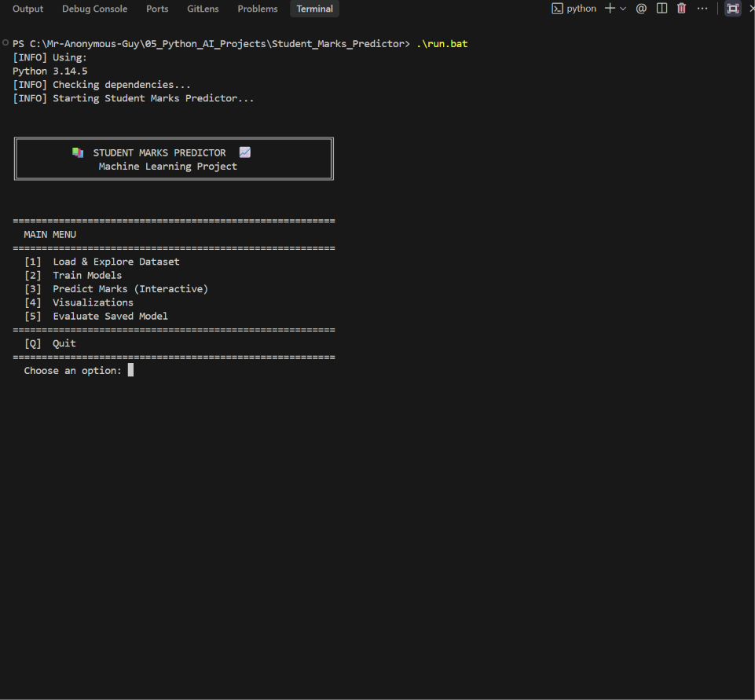Toggle maximized panel size
755x700 pixels.
coord(732,9)
